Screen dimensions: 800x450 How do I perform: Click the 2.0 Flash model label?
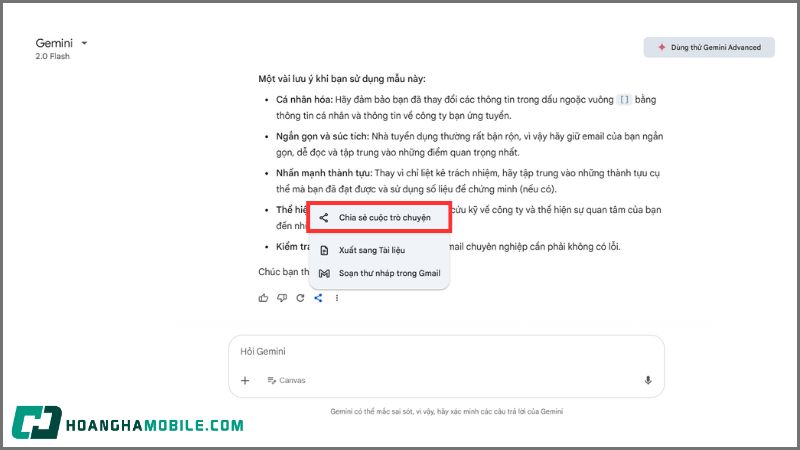pyautogui.click(x=53, y=56)
